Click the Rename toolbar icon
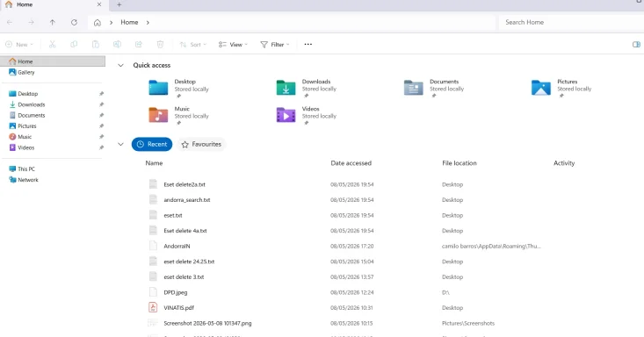This screenshot has width=644, height=337. 117,45
